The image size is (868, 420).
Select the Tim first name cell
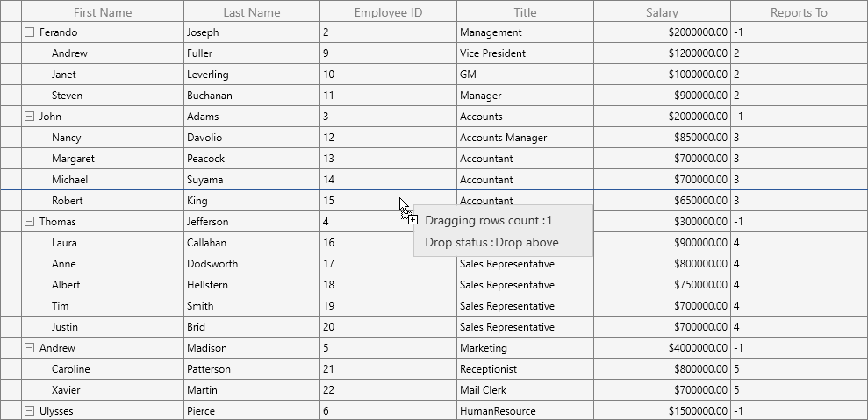(103, 306)
